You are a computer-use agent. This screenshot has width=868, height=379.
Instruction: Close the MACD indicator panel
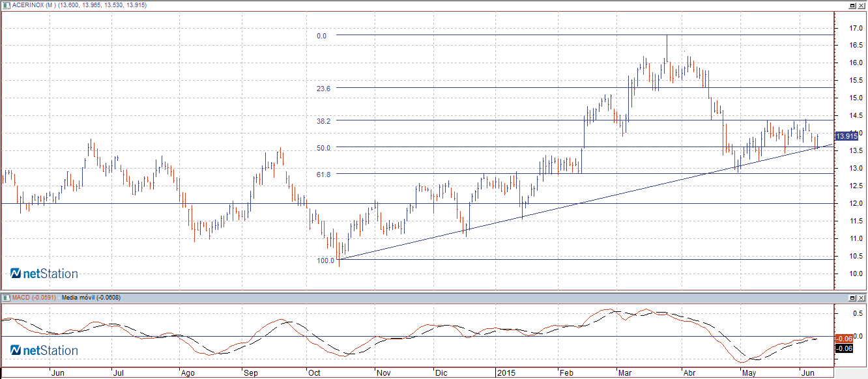861,297
